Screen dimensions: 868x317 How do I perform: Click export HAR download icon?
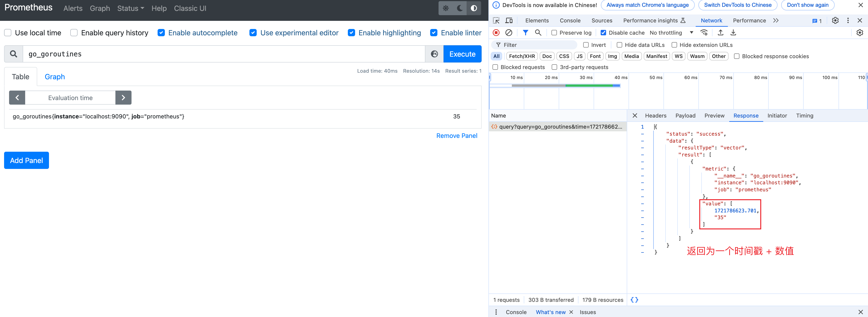pyautogui.click(x=733, y=33)
